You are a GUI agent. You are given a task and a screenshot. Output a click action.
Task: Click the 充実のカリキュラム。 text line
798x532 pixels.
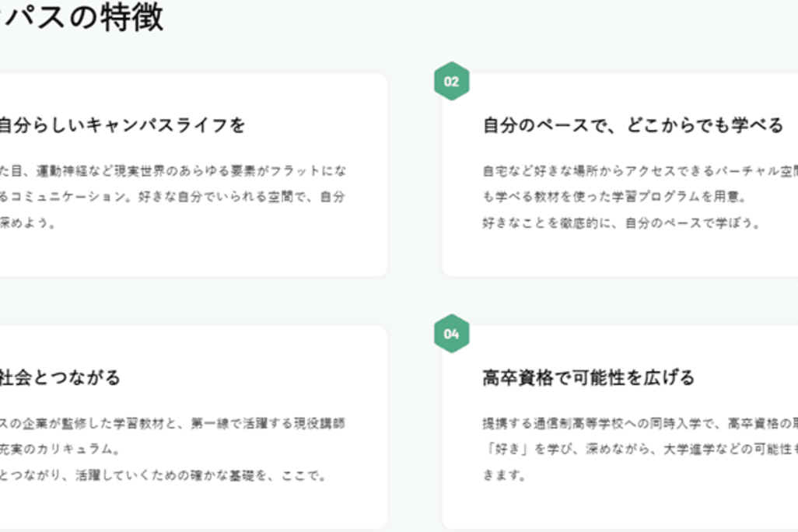58,450
